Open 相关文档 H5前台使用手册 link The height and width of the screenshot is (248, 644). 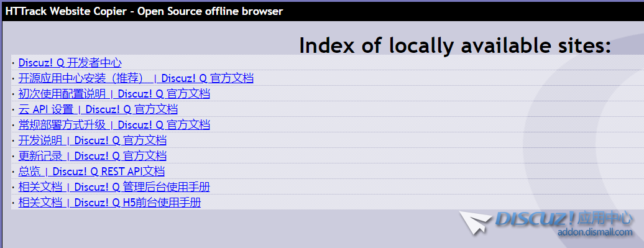[109, 203]
